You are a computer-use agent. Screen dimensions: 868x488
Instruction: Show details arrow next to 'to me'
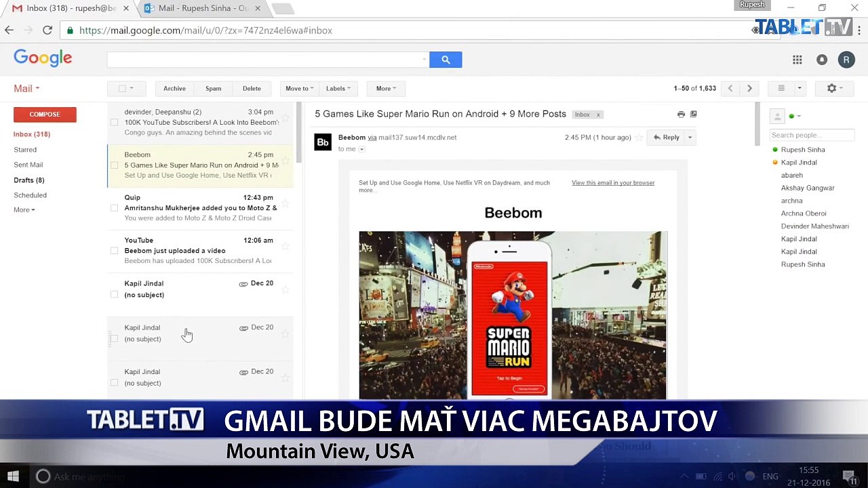click(361, 149)
